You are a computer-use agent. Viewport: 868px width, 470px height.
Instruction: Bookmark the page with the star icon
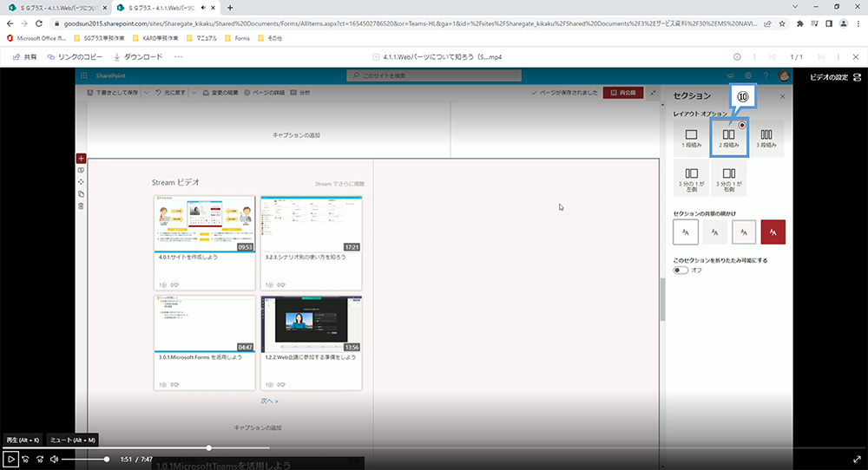(782, 23)
